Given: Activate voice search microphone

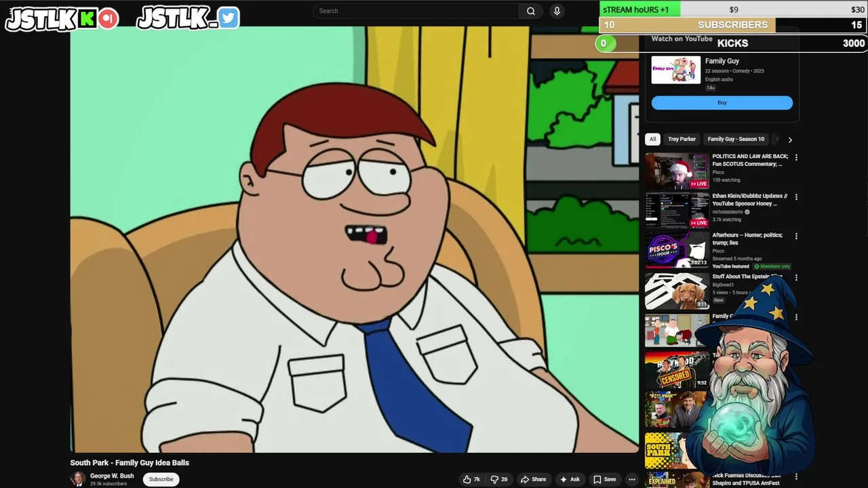Looking at the screenshot, I should pyautogui.click(x=557, y=11).
